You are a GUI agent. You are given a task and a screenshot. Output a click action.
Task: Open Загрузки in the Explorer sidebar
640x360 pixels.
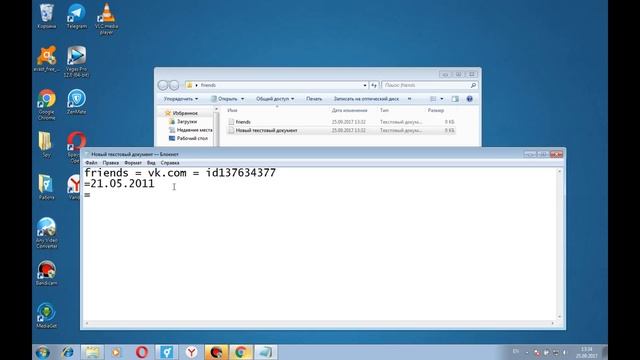click(x=187, y=122)
